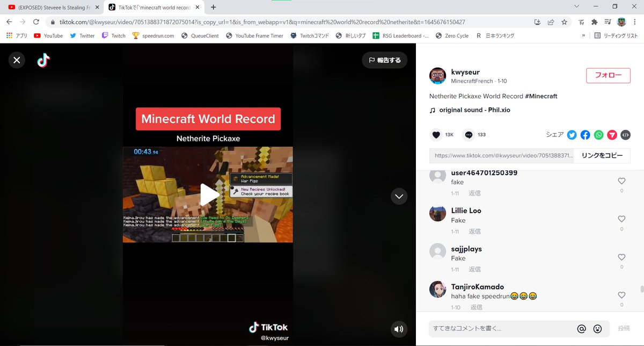Click the install/download icon in address bar

[x=537, y=22]
